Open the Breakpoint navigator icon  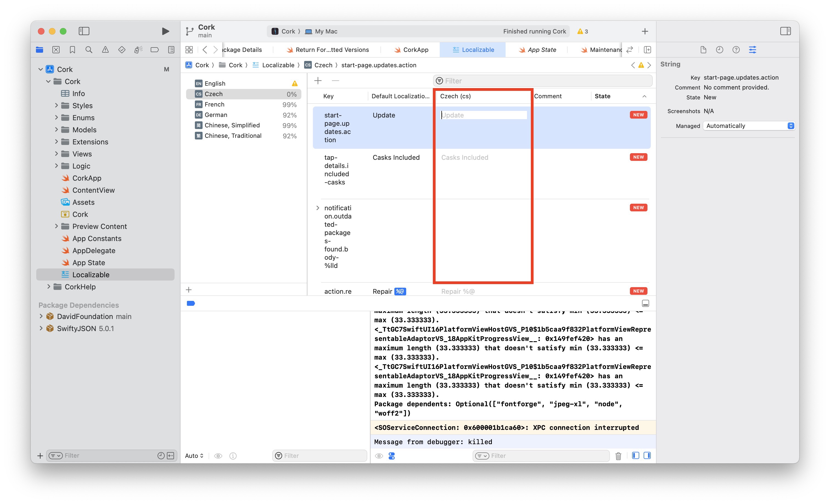pyautogui.click(x=155, y=50)
